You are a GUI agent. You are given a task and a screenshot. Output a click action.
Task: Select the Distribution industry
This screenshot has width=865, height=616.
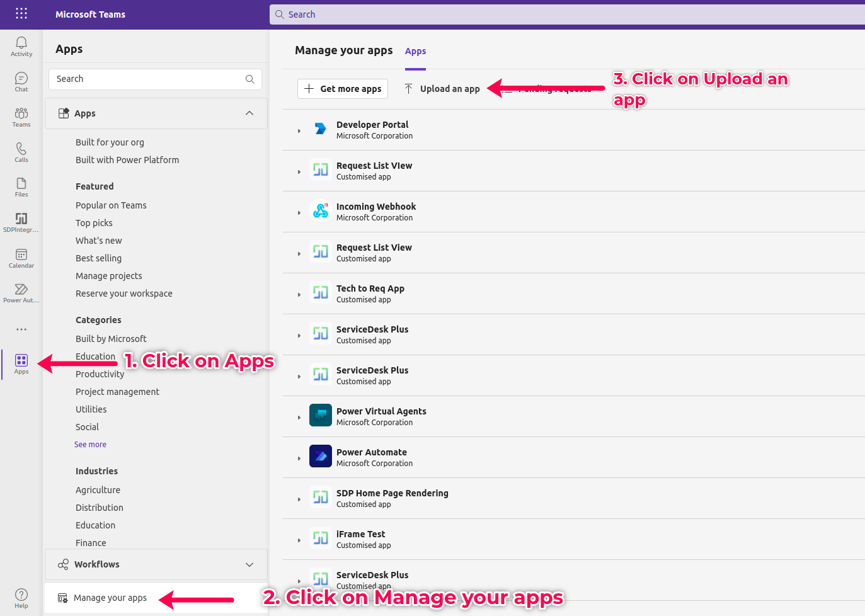point(100,508)
